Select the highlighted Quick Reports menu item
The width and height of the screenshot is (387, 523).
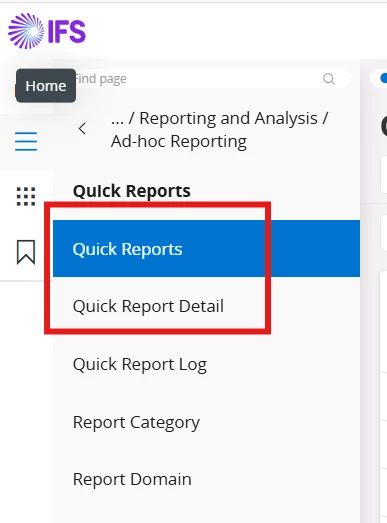tap(206, 248)
